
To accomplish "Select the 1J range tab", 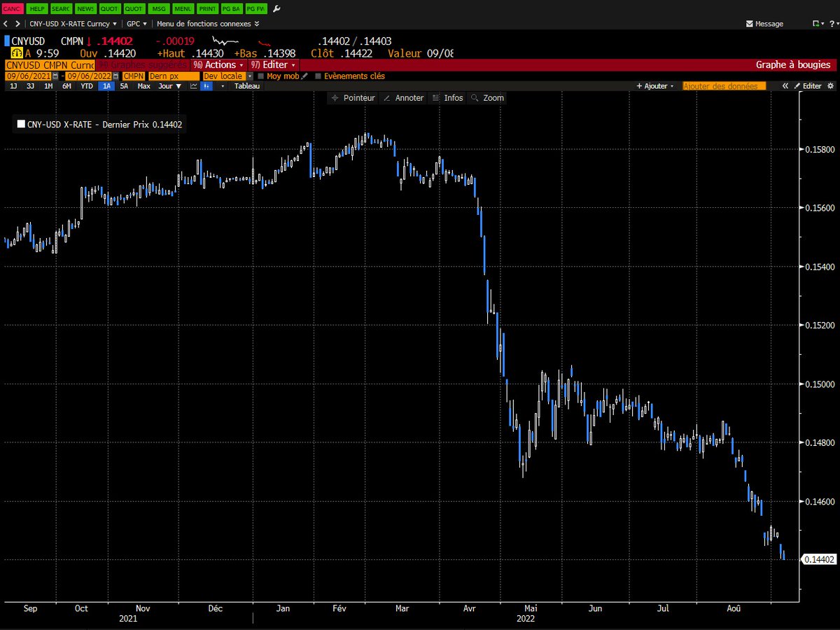I will pos(13,86).
